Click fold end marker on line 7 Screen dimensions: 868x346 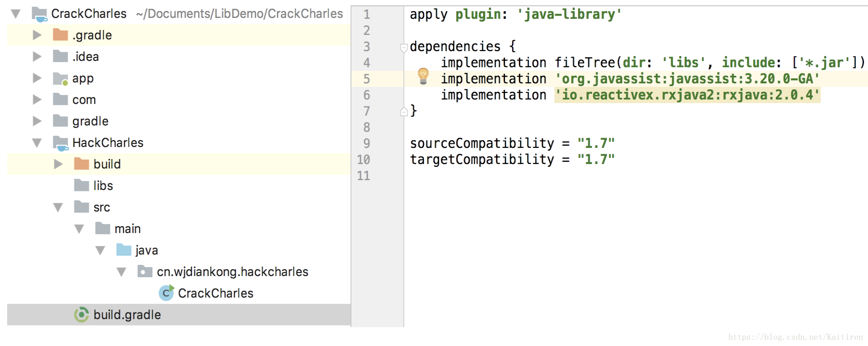404,112
